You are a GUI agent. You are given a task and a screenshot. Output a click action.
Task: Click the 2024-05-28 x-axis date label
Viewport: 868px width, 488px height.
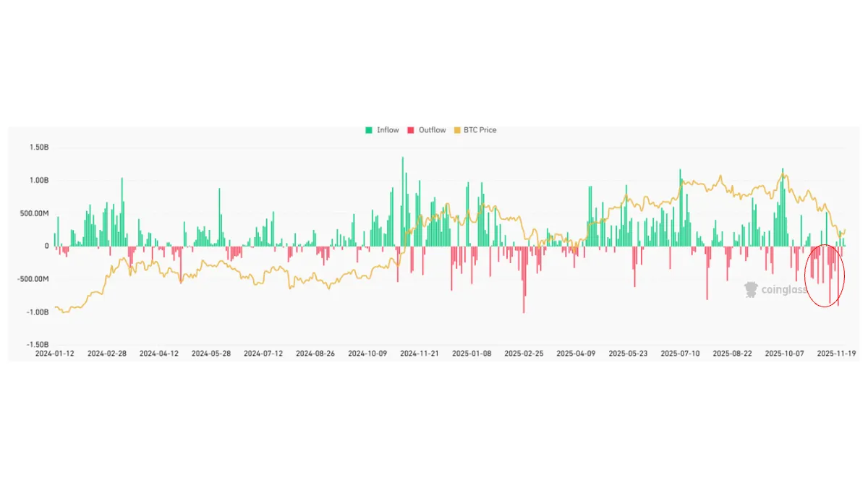pos(211,354)
